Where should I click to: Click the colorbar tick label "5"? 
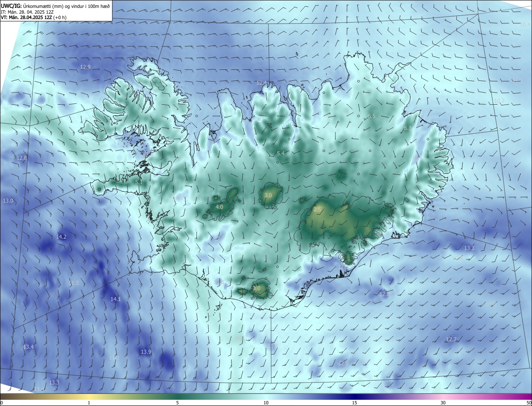tap(177, 403)
